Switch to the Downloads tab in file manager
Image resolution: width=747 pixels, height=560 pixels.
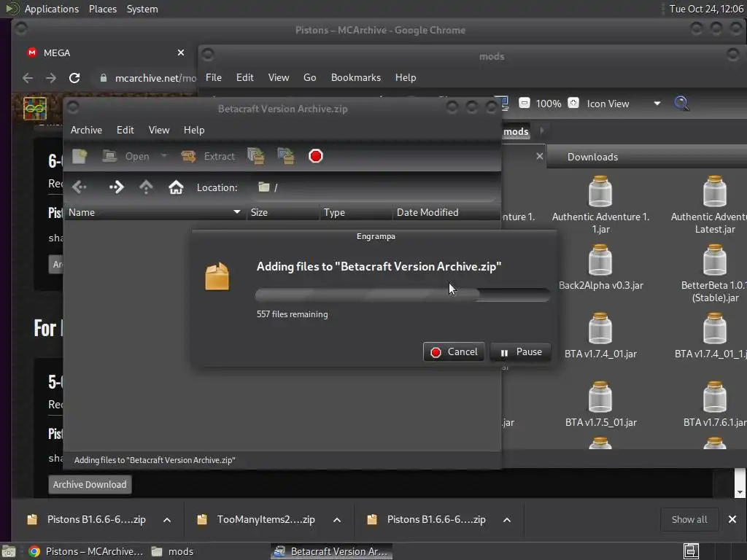click(x=592, y=157)
